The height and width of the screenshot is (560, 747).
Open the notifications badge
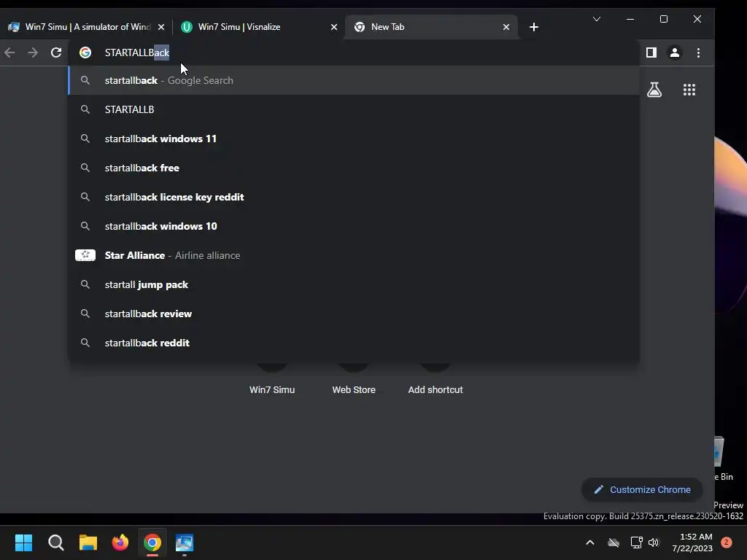[x=726, y=542]
